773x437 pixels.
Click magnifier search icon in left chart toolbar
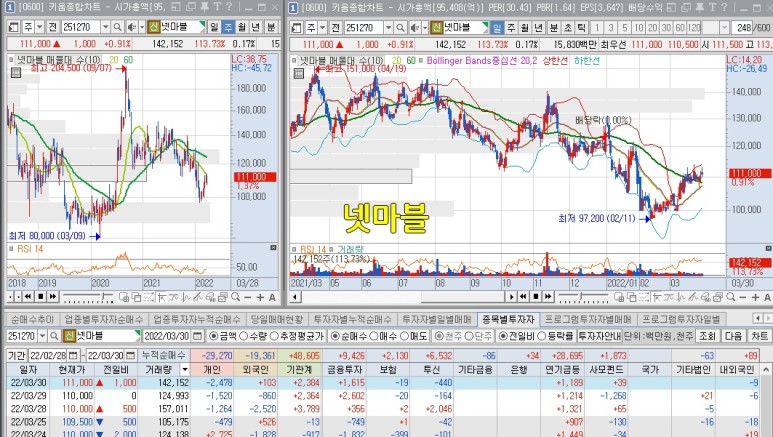click(117, 27)
